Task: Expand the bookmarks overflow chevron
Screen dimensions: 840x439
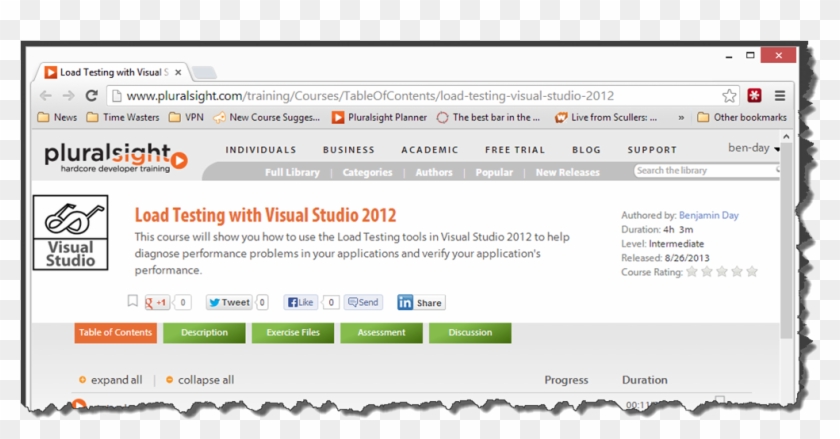Action: coord(681,117)
